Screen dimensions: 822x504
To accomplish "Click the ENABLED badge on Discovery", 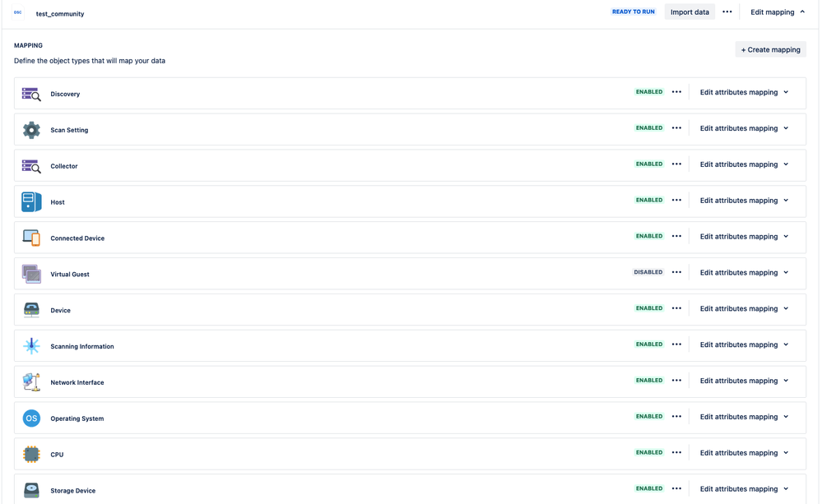I will 648,91.
